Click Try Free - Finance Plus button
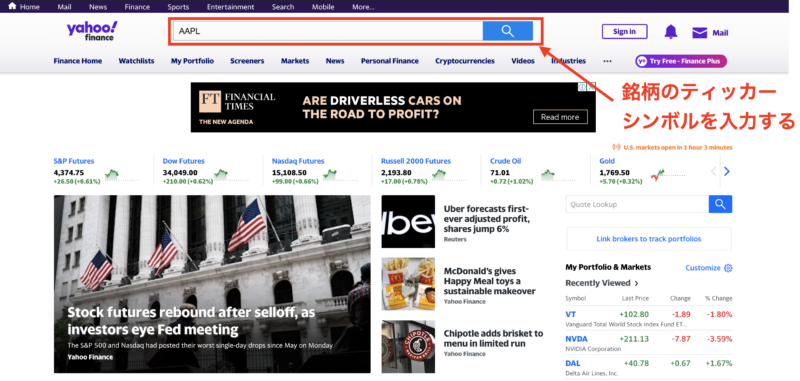800x381 pixels. 681,61
